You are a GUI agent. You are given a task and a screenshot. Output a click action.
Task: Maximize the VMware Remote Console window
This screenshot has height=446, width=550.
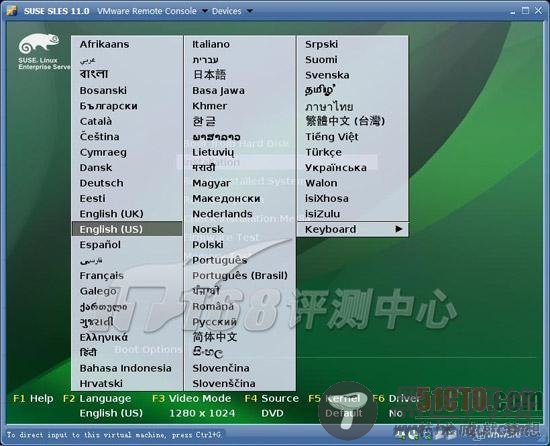(x=525, y=11)
